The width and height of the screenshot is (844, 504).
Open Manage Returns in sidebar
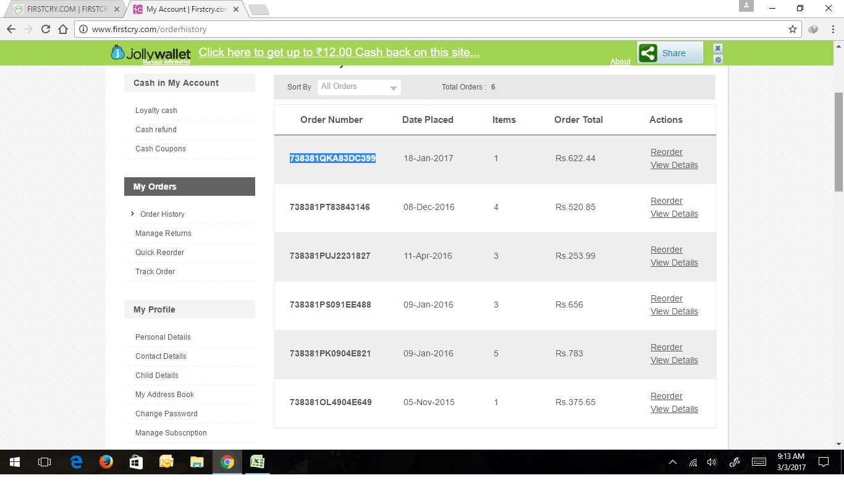coord(163,233)
